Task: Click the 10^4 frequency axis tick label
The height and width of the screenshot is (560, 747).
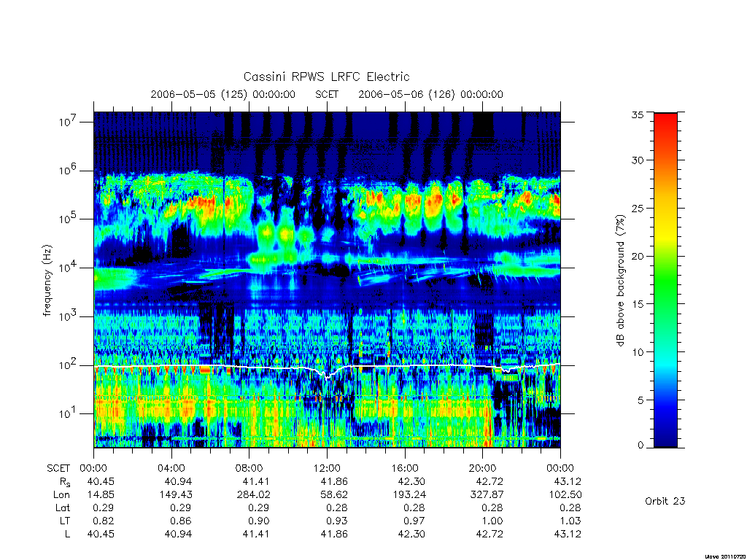Action: click(x=68, y=268)
